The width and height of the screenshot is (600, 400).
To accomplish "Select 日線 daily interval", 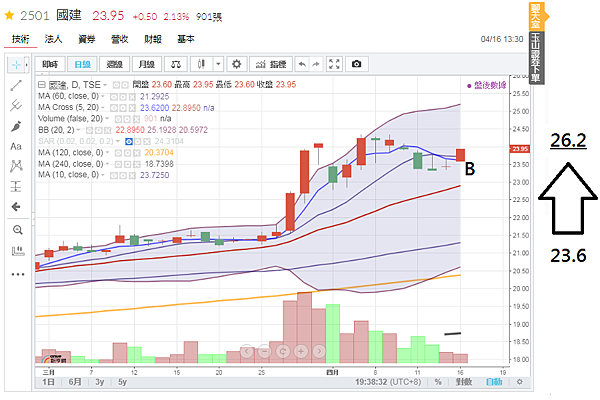I will [82, 64].
